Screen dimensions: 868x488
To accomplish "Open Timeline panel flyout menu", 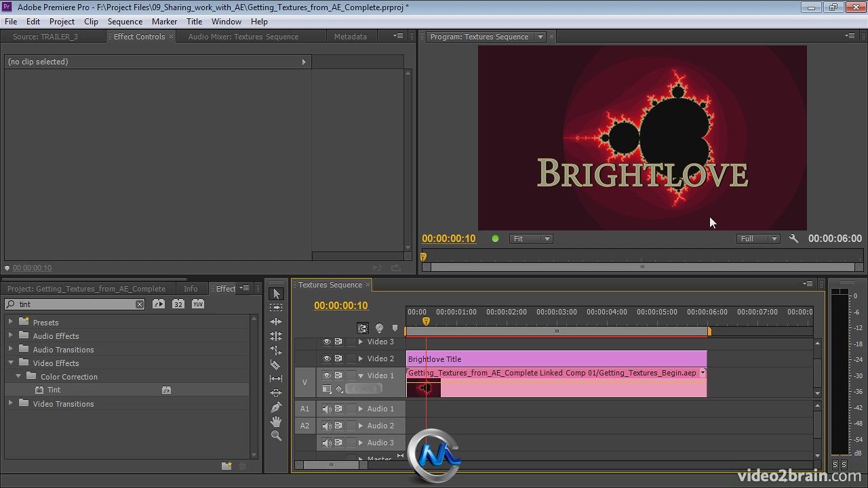I will 808,284.
